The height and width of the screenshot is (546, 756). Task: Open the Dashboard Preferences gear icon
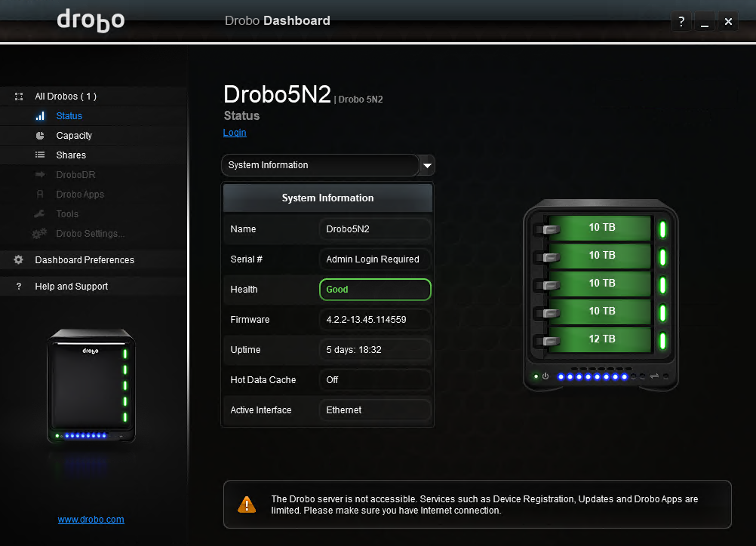click(20, 259)
